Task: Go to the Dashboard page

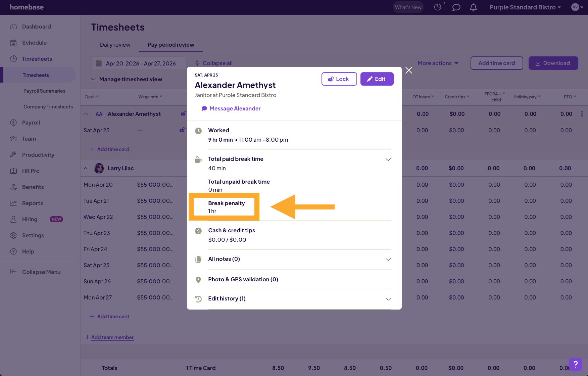Action: (37, 27)
